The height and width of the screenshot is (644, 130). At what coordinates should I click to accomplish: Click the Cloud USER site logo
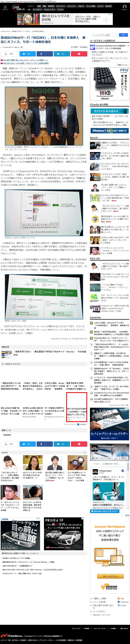[19, 8]
